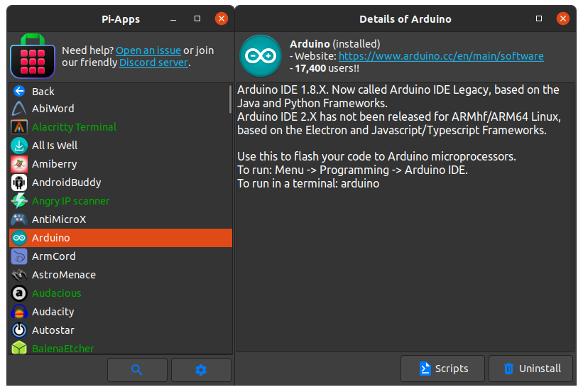Visit the arduino.cc website link
Image resolution: width=583 pixels, height=392 pixels.
(440, 56)
